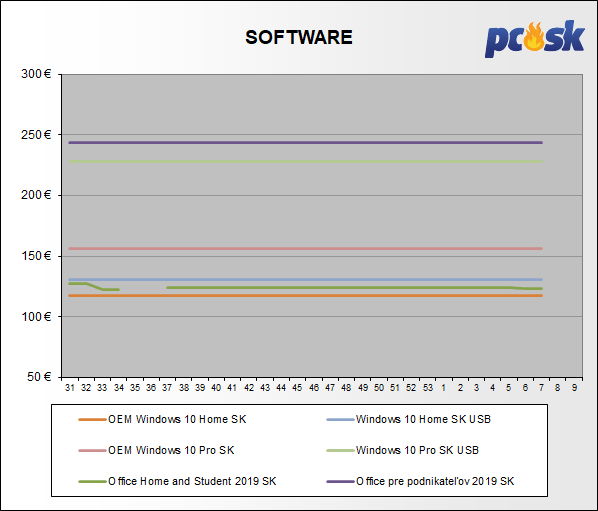Image resolution: width=598 pixels, height=511 pixels.
Task: Click the purple Office pre podnikateľov legend swatch
Action: pos(340,482)
